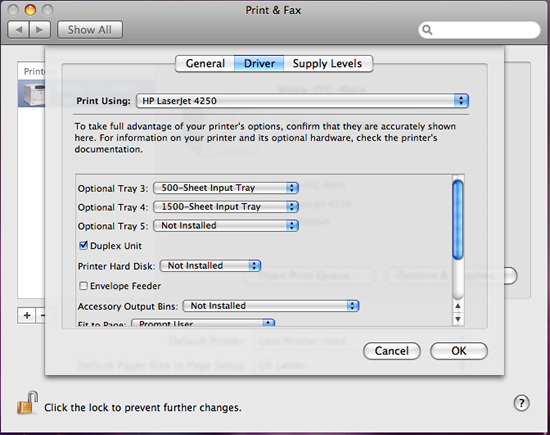The image size is (550, 435).
Task: Select the Driver tab
Action: pyautogui.click(x=259, y=63)
